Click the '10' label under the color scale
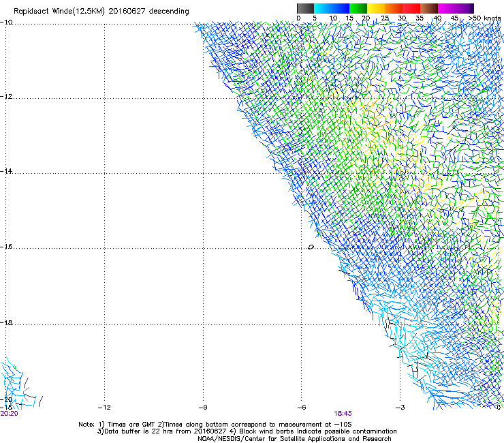 [333, 18]
